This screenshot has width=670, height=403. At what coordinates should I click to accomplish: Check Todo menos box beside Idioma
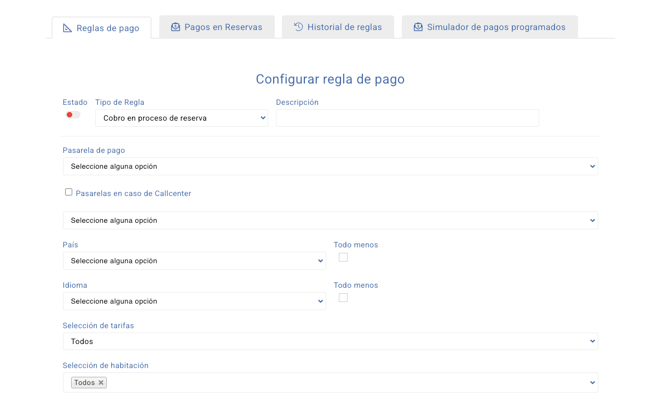point(343,298)
